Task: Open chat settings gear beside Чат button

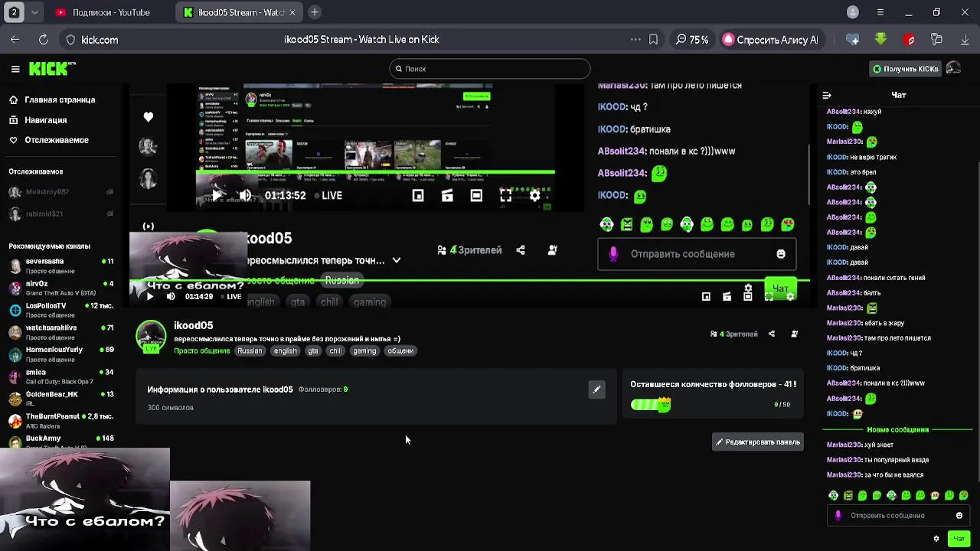Action: pyautogui.click(x=936, y=539)
